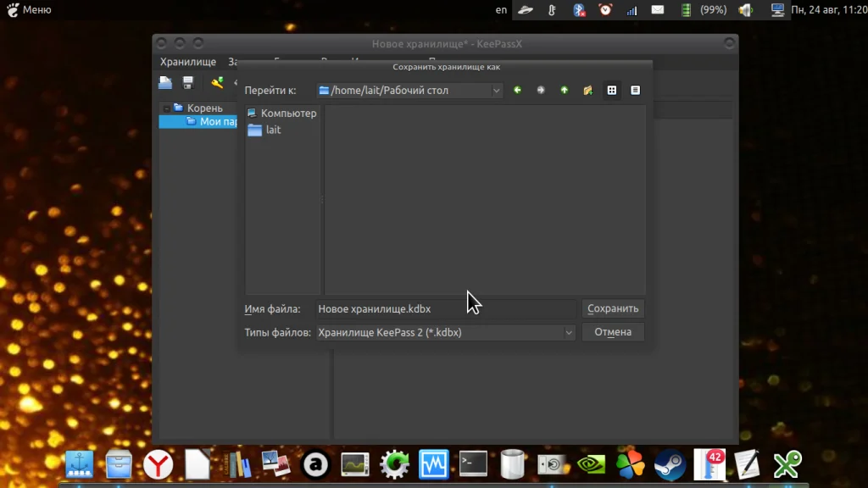Switch save dialog to detailed list view

pos(636,90)
